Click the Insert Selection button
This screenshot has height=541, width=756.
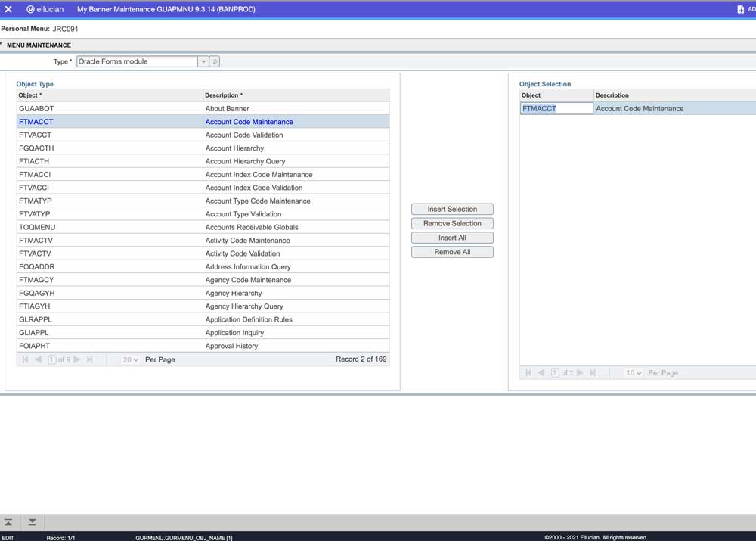pyautogui.click(x=452, y=209)
